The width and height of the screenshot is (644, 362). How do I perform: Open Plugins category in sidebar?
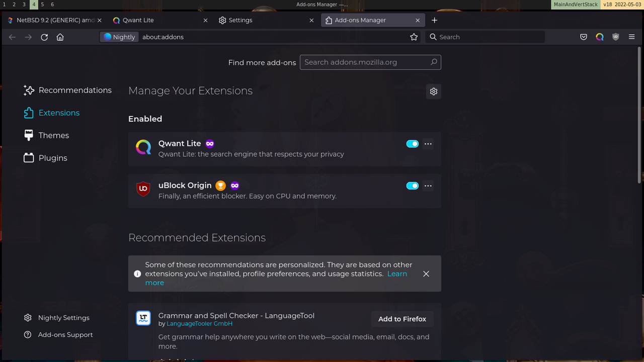coord(45,158)
